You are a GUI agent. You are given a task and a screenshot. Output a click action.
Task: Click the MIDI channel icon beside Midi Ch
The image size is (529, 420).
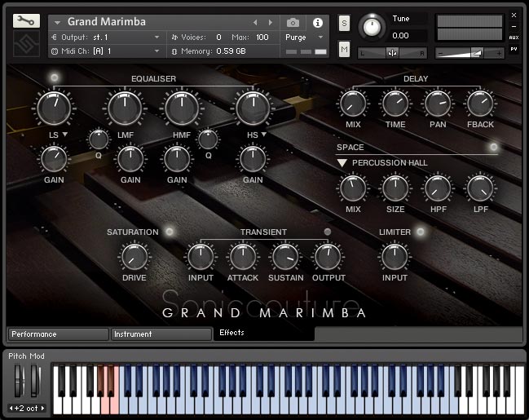click(x=55, y=51)
